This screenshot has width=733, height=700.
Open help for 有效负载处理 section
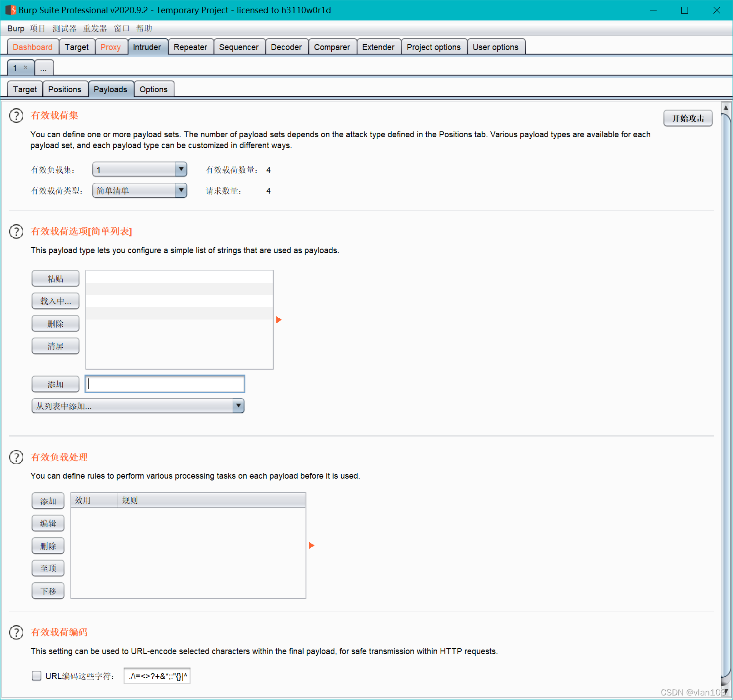click(x=16, y=457)
